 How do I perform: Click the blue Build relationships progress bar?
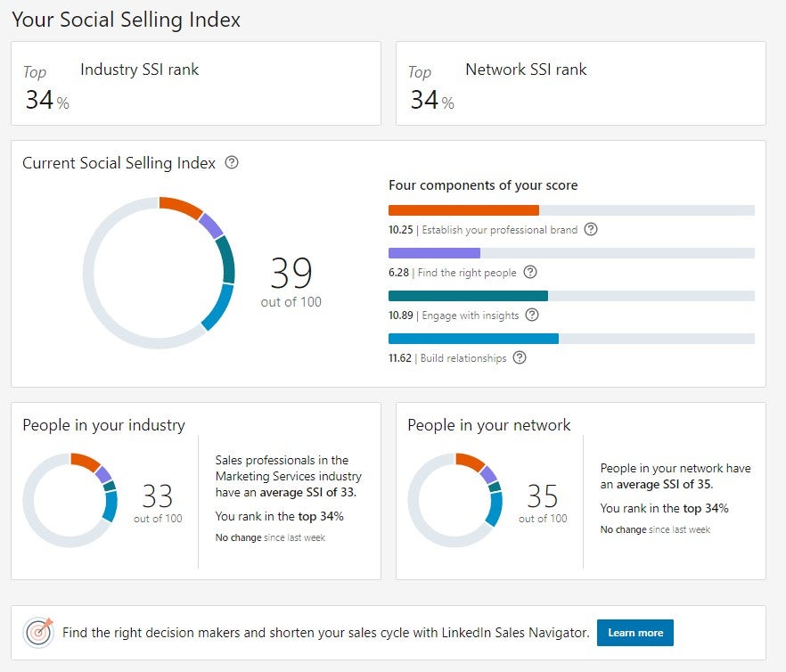[x=473, y=339]
